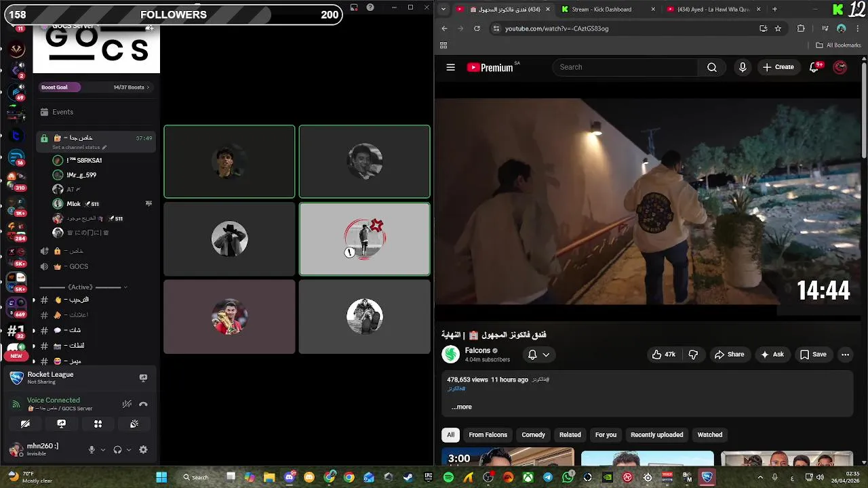868x488 pixels.
Task: Open Chrome tab search dropdown
Action: coord(443,9)
